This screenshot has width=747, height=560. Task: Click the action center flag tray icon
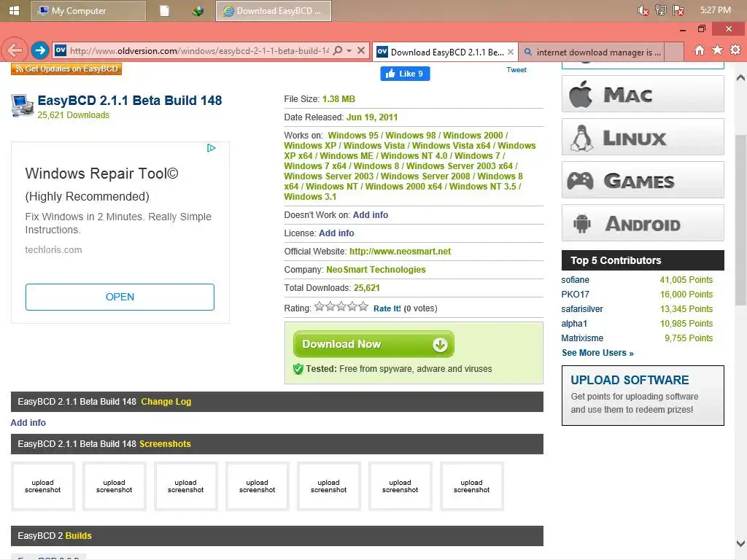(x=678, y=10)
